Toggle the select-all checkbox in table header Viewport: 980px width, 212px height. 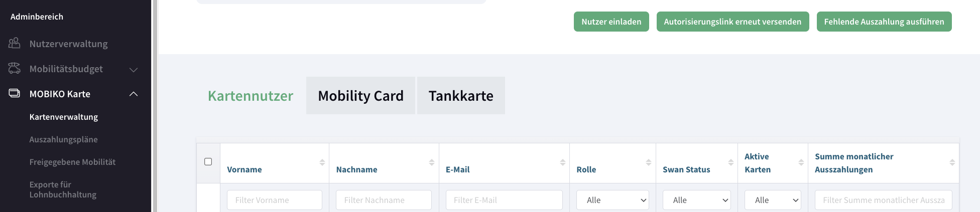(x=208, y=162)
